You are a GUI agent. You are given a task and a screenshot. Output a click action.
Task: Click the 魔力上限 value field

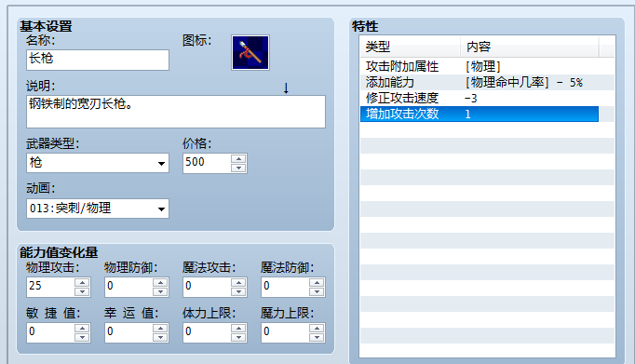pos(285,332)
